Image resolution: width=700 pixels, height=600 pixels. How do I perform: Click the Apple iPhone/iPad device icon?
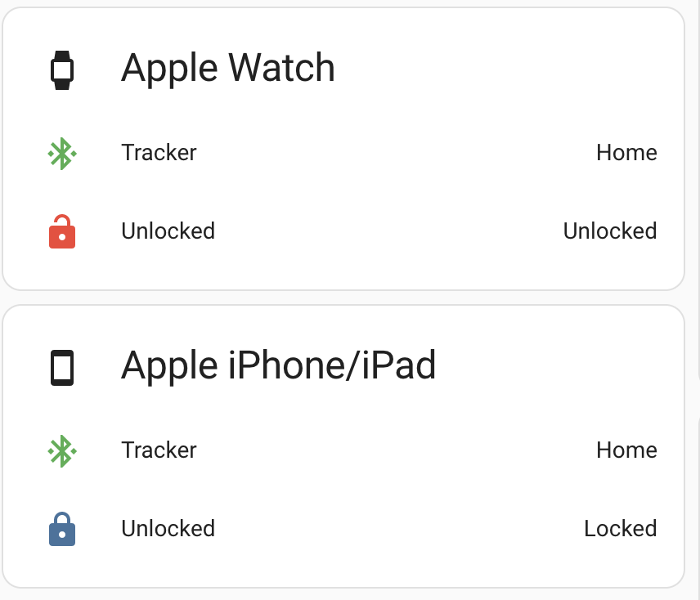(62, 368)
